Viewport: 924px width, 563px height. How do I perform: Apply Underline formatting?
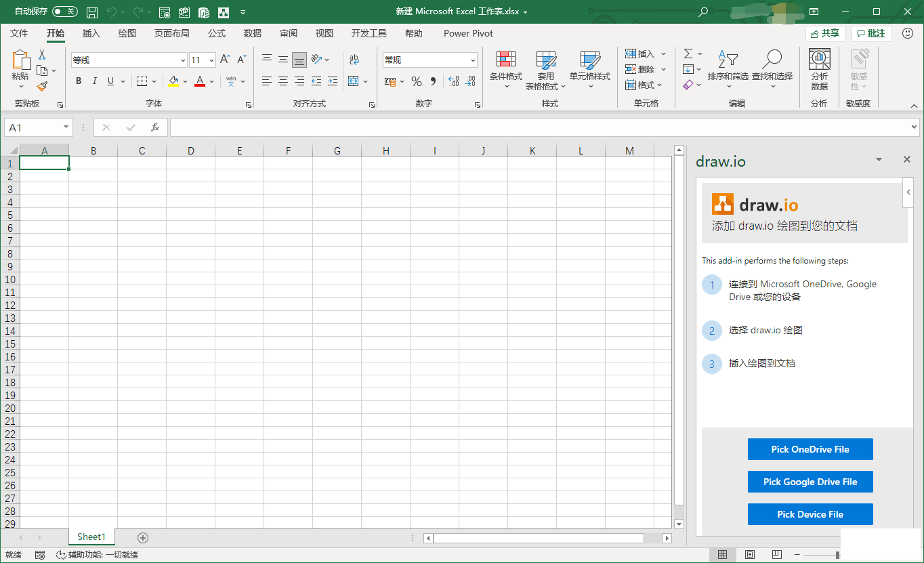(110, 81)
